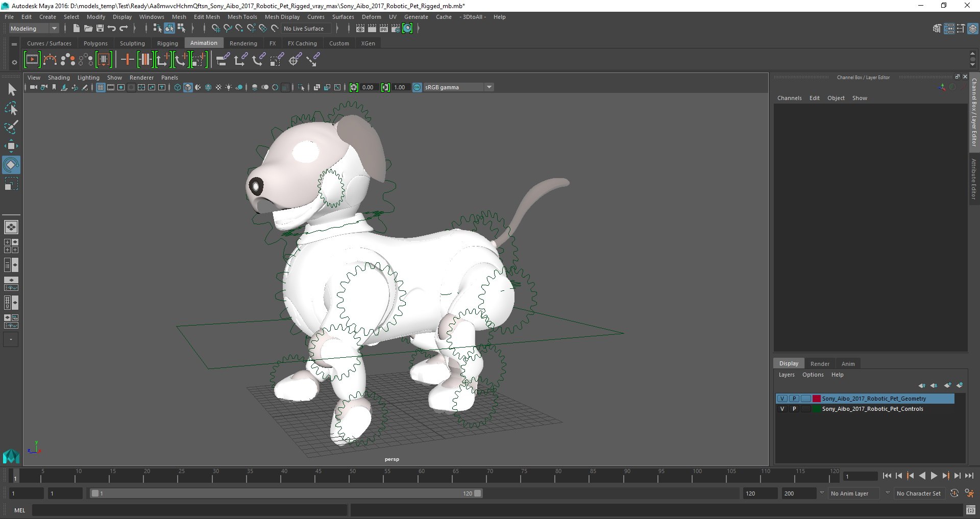The width and height of the screenshot is (980, 519).
Task: Activate the Scale tool in toolbox
Action: [11, 184]
